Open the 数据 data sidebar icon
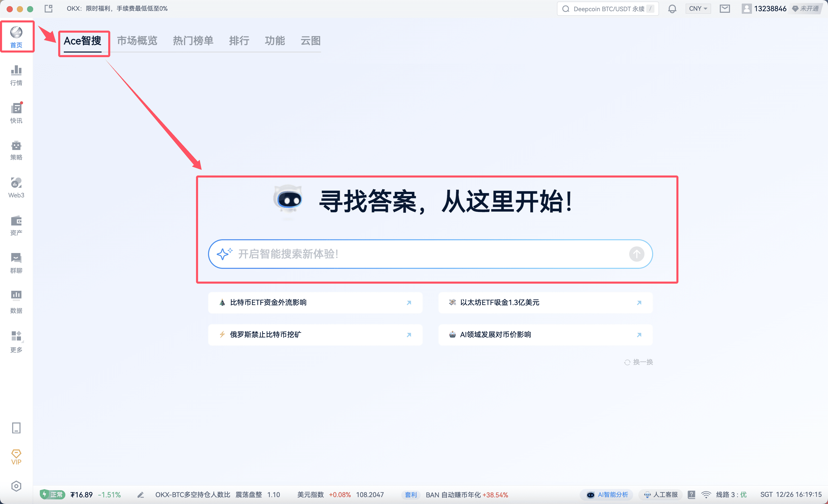Viewport: 828px width, 504px height. coord(16,302)
